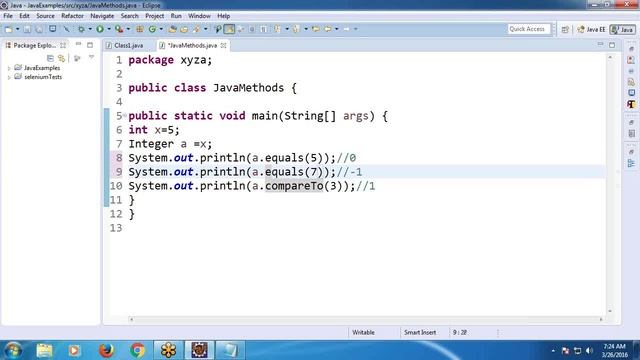Click the New file toolbar icon

click(x=9, y=29)
